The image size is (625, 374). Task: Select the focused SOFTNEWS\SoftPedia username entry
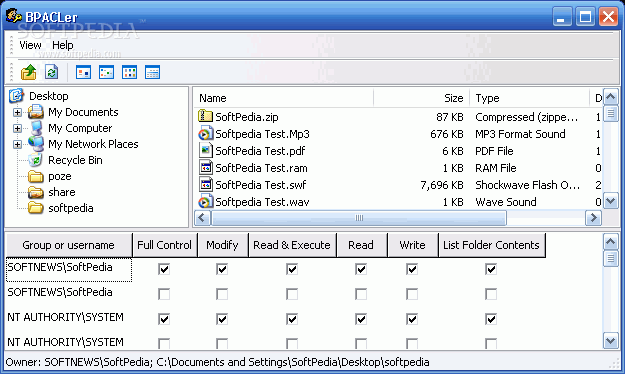coord(69,270)
